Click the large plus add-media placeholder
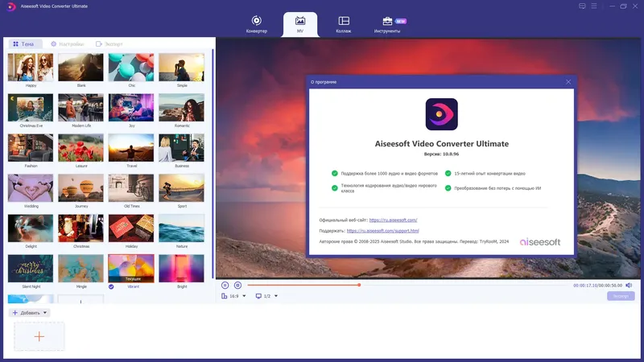 click(39, 336)
